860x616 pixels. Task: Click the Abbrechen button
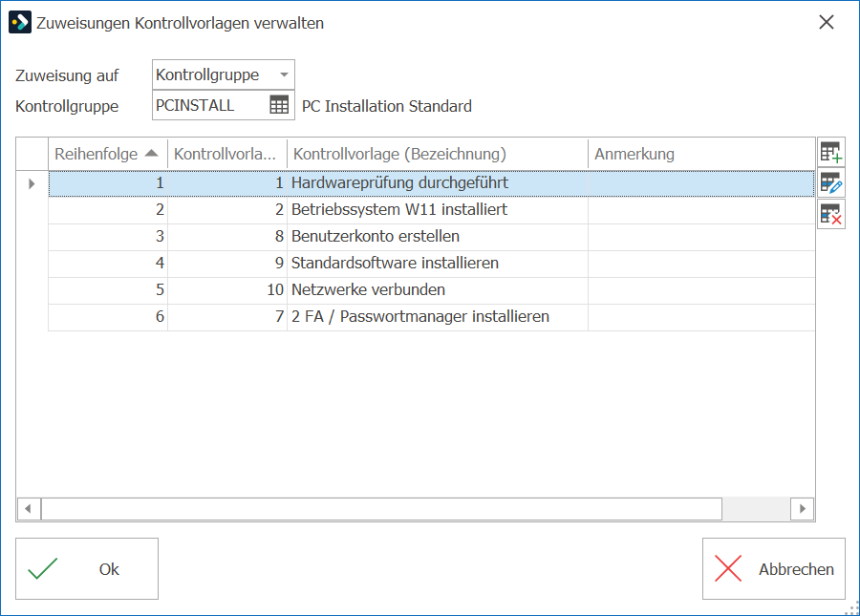773,569
